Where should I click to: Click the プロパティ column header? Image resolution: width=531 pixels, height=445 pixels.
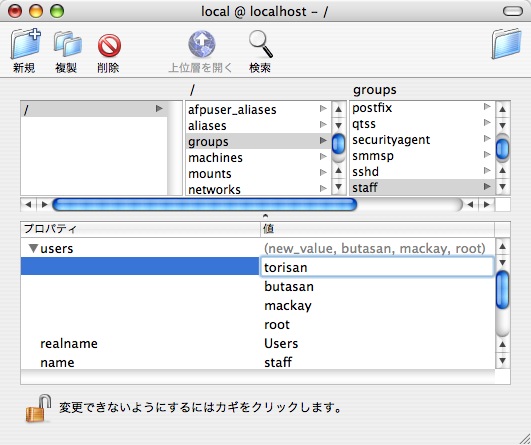(x=140, y=229)
